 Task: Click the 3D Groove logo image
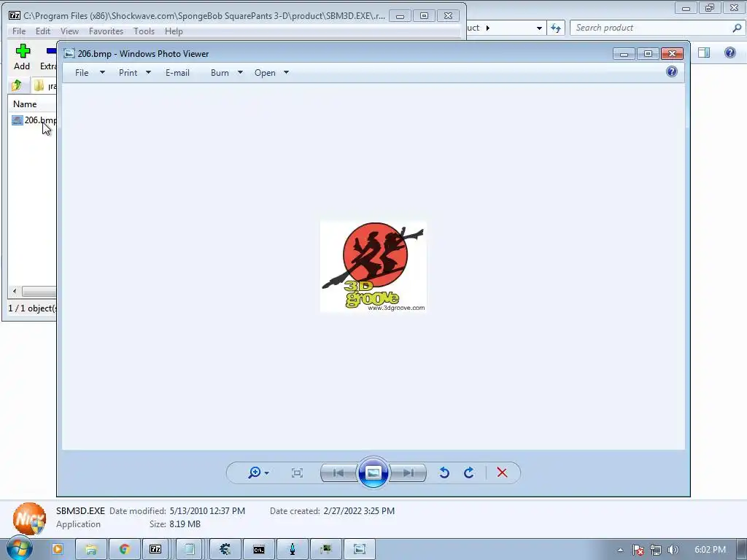point(373,266)
